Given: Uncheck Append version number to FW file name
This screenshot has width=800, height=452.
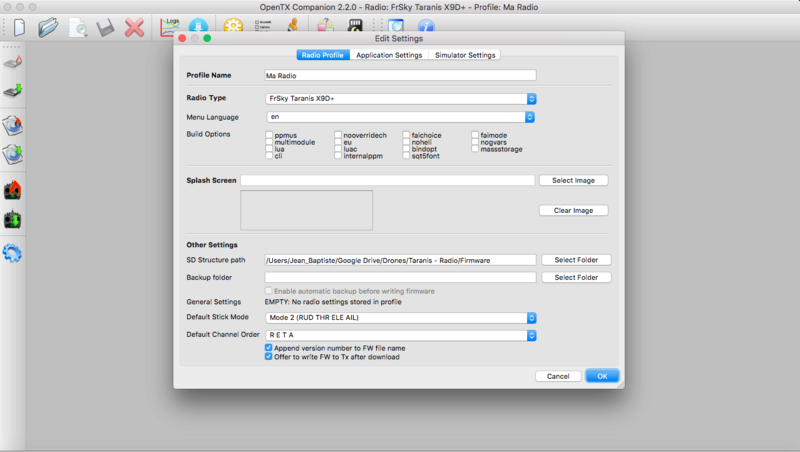Looking at the screenshot, I should (x=268, y=348).
